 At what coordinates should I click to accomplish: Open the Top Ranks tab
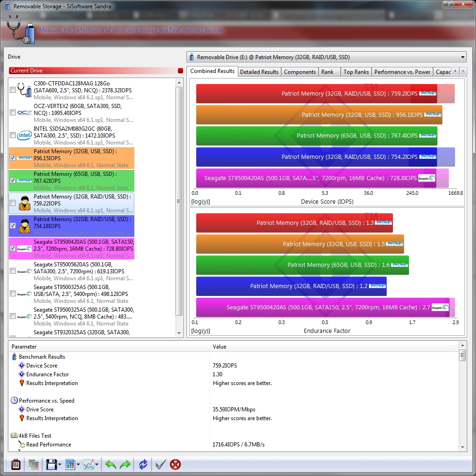(x=356, y=72)
